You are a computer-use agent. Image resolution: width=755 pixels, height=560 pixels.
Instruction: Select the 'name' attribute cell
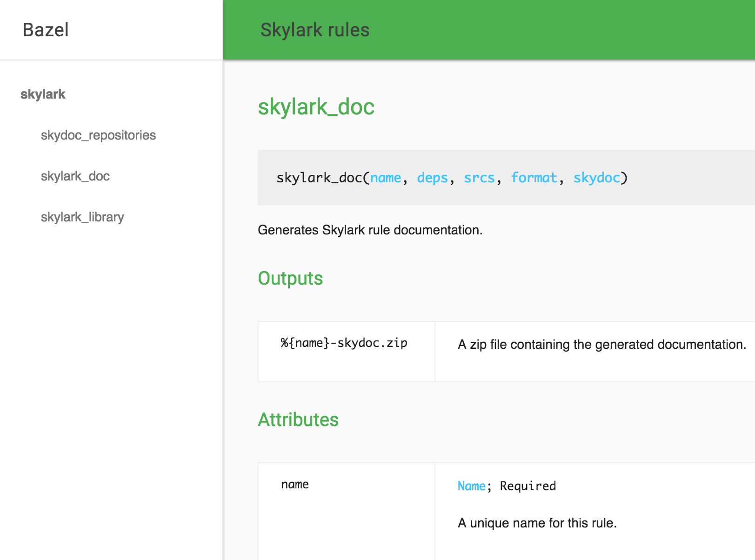pos(347,511)
